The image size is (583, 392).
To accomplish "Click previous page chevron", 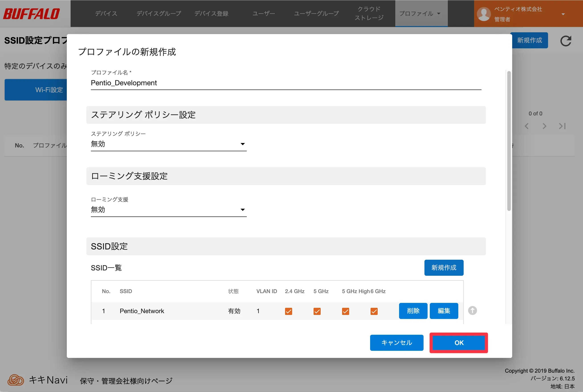I will pyautogui.click(x=526, y=126).
